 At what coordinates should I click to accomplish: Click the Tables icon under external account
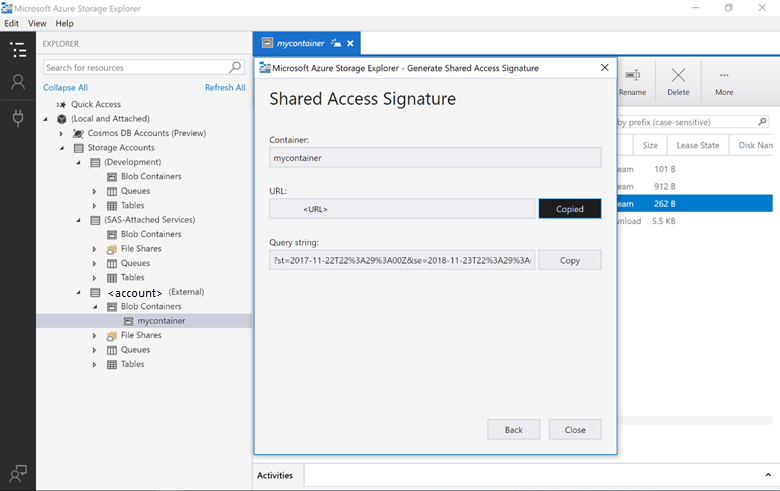click(112, 365)
